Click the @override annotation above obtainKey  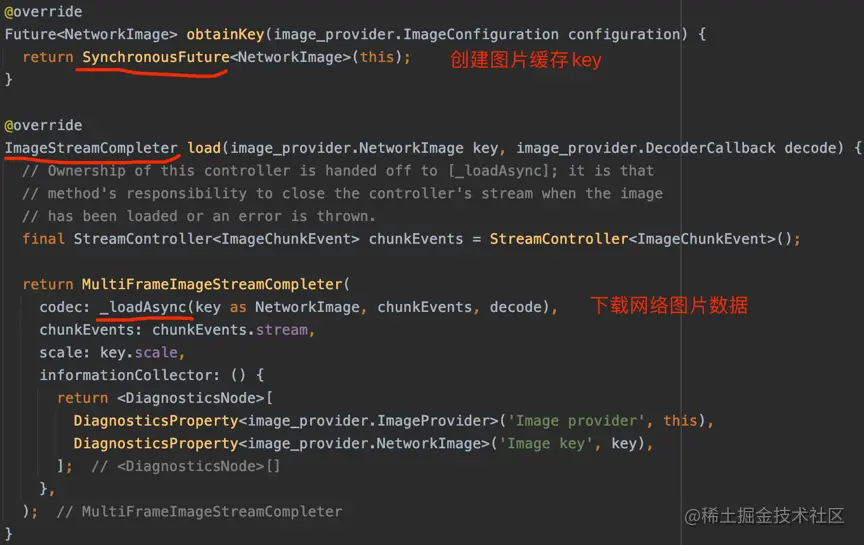43,12
